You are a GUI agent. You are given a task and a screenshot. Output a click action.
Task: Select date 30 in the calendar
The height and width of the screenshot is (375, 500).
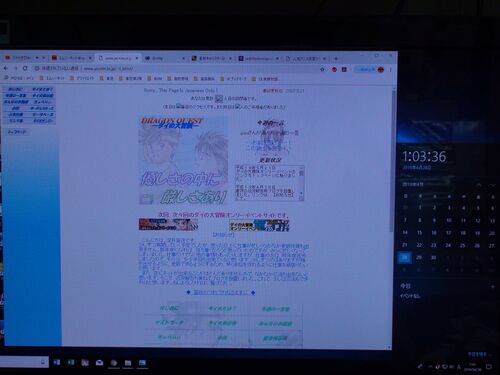(433, 258)
